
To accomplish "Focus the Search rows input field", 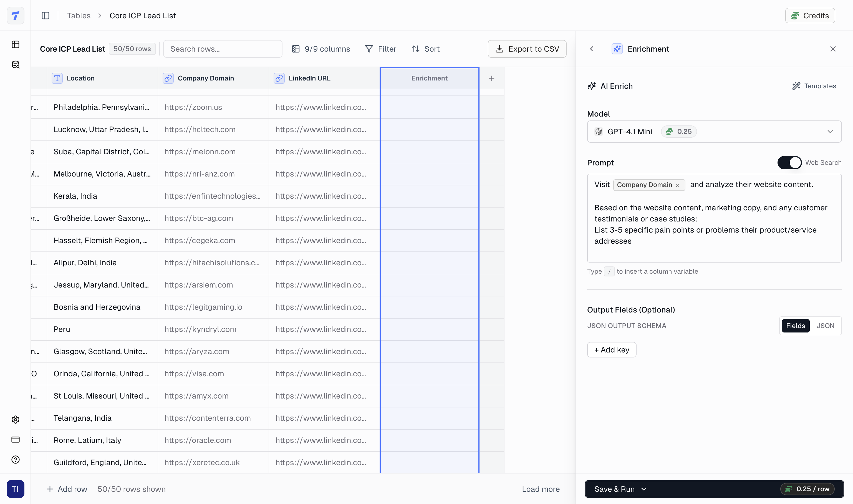I will click(223, 49).
